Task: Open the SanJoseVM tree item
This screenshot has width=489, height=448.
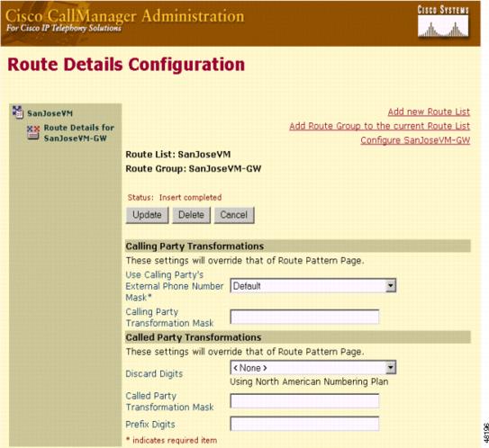Action: [x=50, y=113]
